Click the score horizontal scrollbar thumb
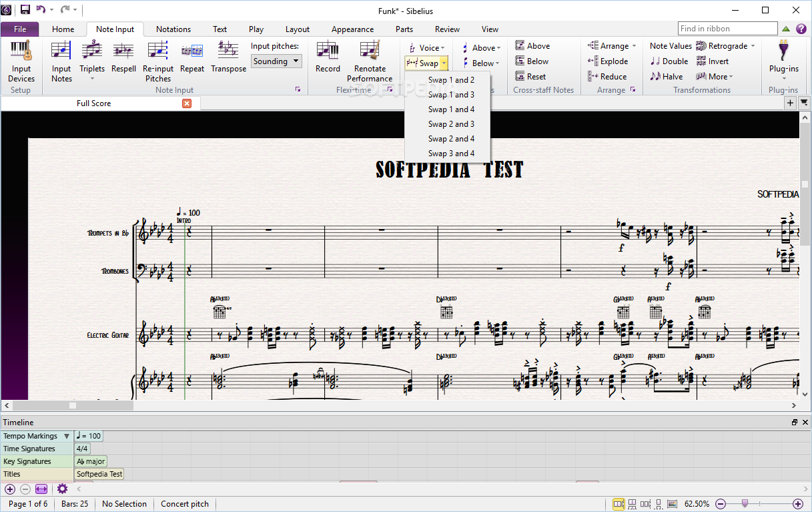Image resolution: width=812 pixels, height=512 pixels. coord(73,405)
